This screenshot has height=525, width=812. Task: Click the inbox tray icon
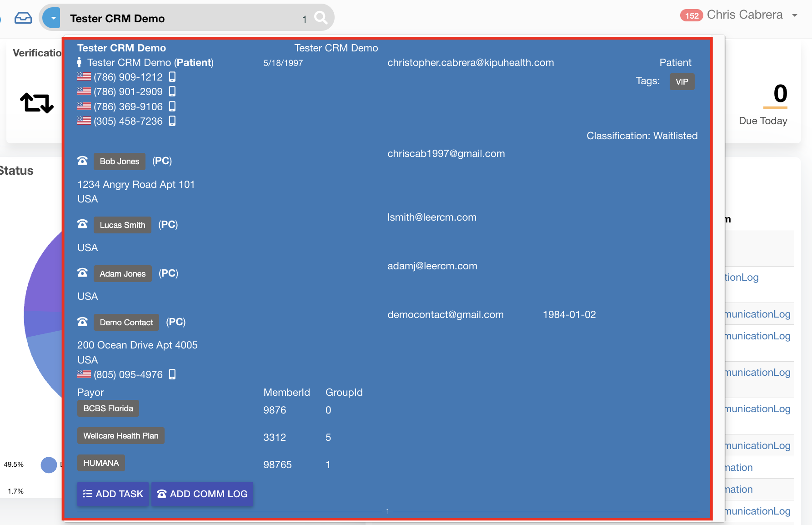tap(23, 18)
